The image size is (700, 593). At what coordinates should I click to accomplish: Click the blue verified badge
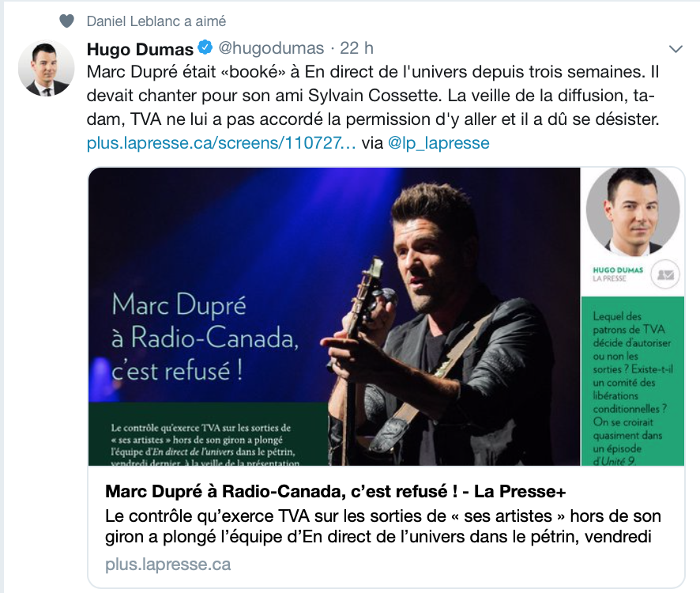click(205, 47)
